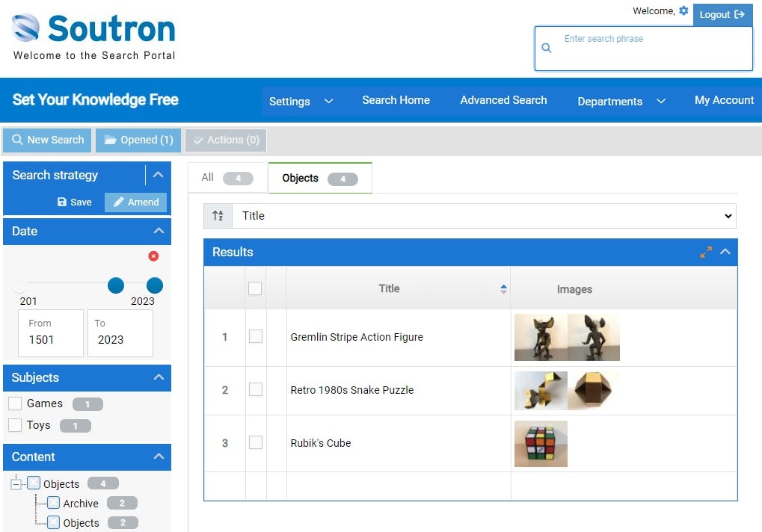Click the sort arrows on the Title column header
Viewport: 762px width, 532px height.
(x=504, y=288)
